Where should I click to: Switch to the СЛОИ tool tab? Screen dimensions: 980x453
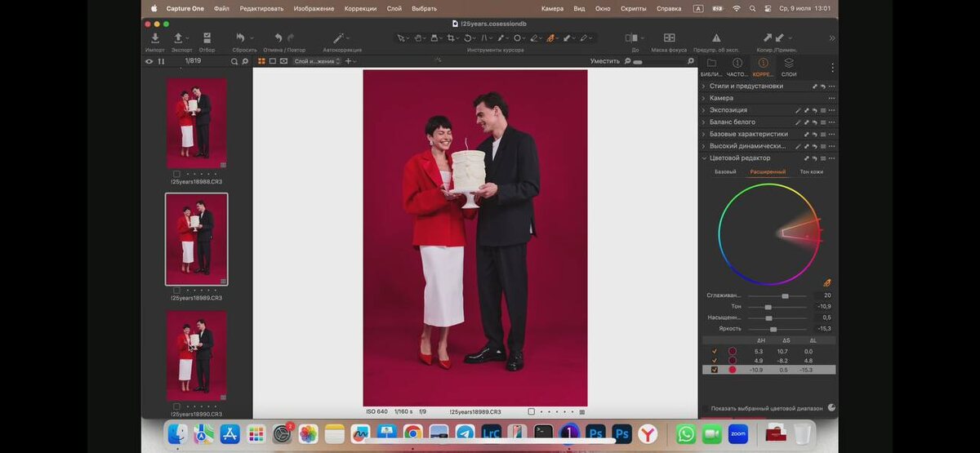(x=789, y=67)
